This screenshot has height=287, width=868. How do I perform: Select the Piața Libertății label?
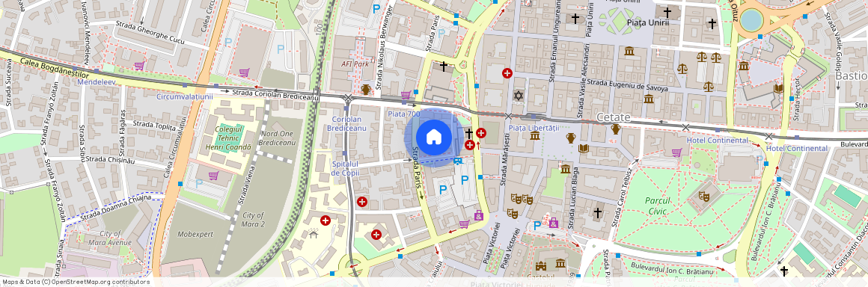534,128
